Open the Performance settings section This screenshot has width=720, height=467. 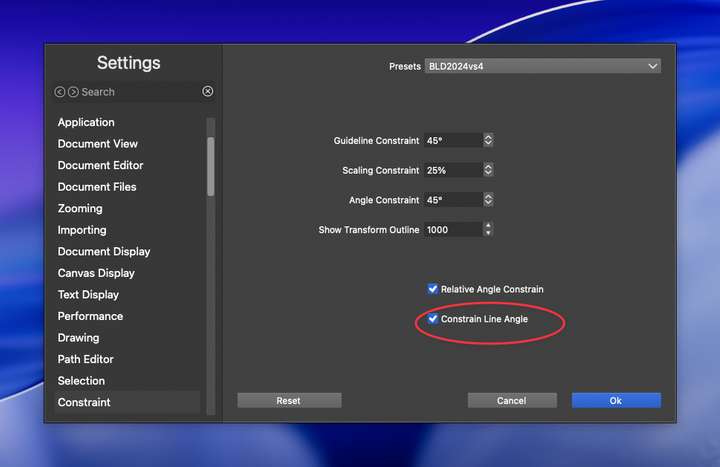pyautogui.click(x=90, y=316)
